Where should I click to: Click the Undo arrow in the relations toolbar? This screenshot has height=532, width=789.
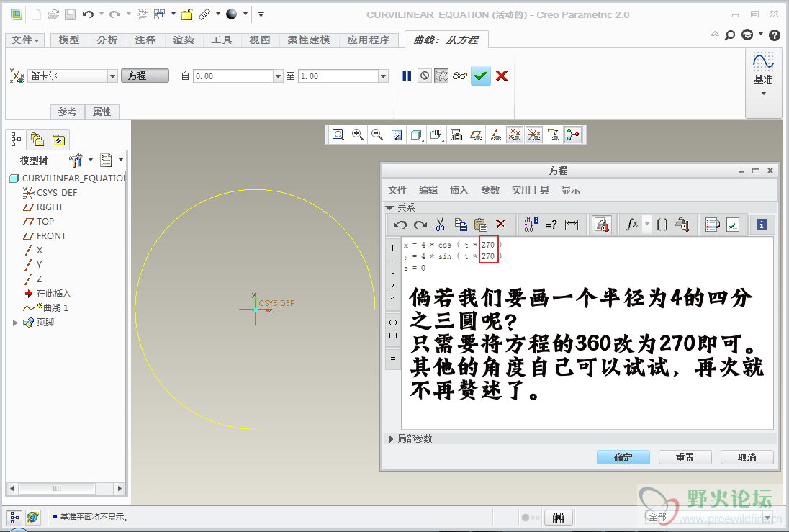[x=400, y=225]
